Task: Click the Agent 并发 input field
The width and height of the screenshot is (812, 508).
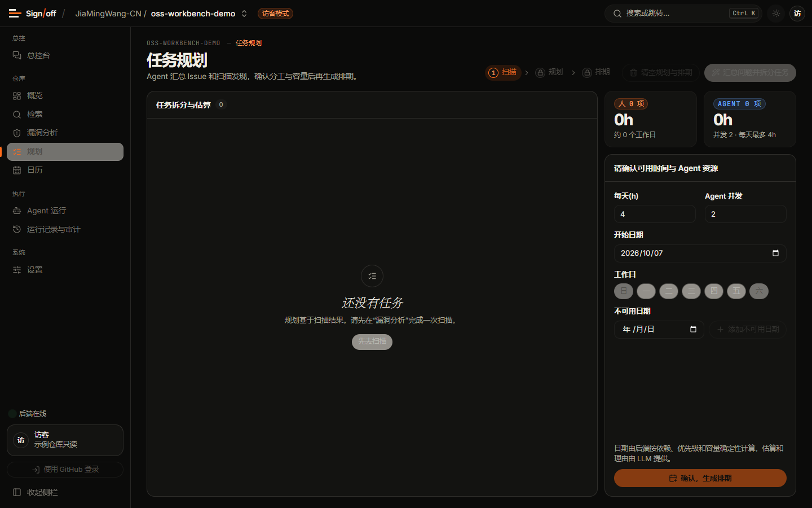Action: pos(745,214)
